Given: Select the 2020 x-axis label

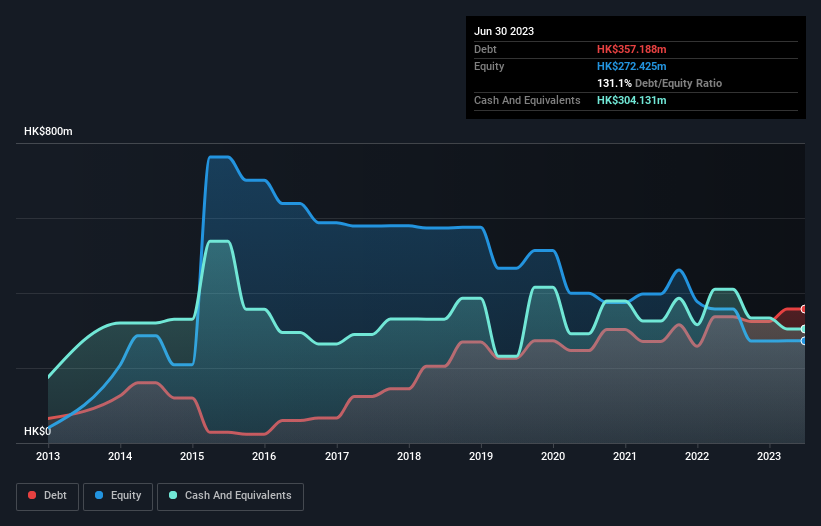Looking at the screenshot, I should pos(553,456).
